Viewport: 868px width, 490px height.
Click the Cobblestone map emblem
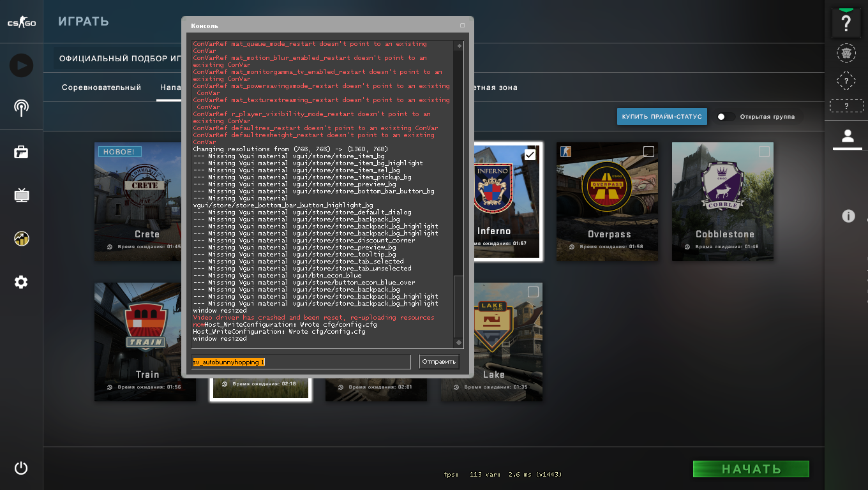(x=722, y=185)
